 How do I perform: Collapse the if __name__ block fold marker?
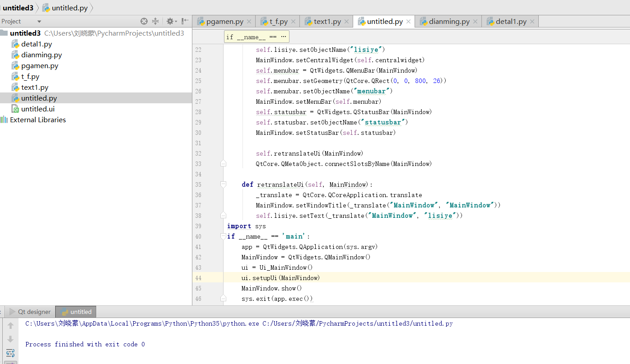[x=223, y=236]
